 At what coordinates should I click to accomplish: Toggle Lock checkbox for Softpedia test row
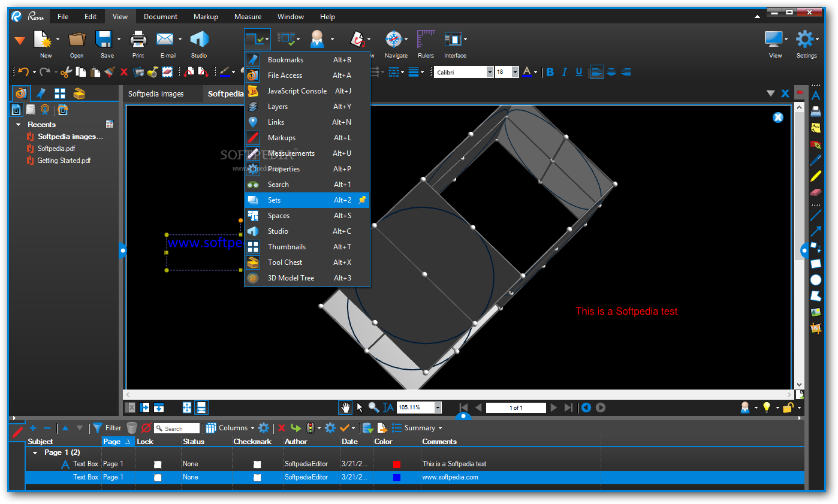[158, 464]
